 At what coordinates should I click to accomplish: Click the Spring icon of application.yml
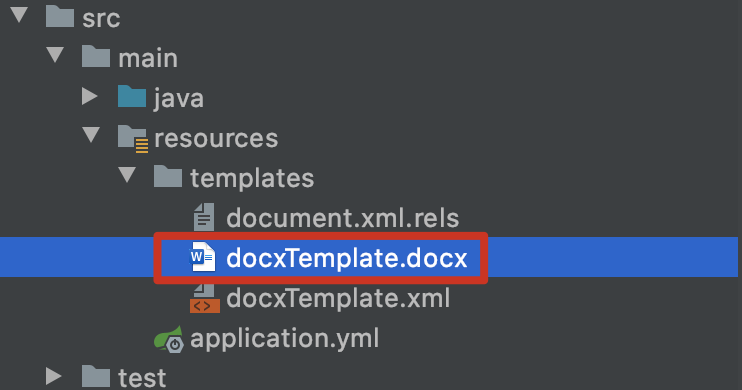(x=169, y=339)
